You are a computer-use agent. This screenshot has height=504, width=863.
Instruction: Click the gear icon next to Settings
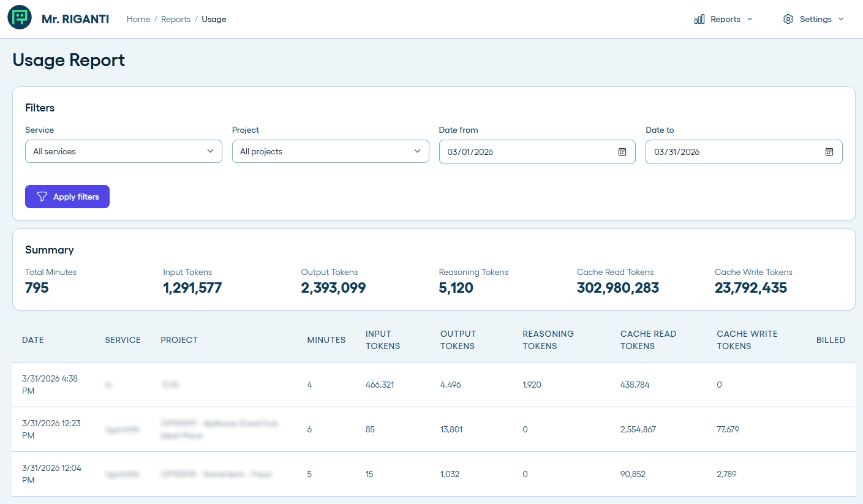tap(788, 19)
